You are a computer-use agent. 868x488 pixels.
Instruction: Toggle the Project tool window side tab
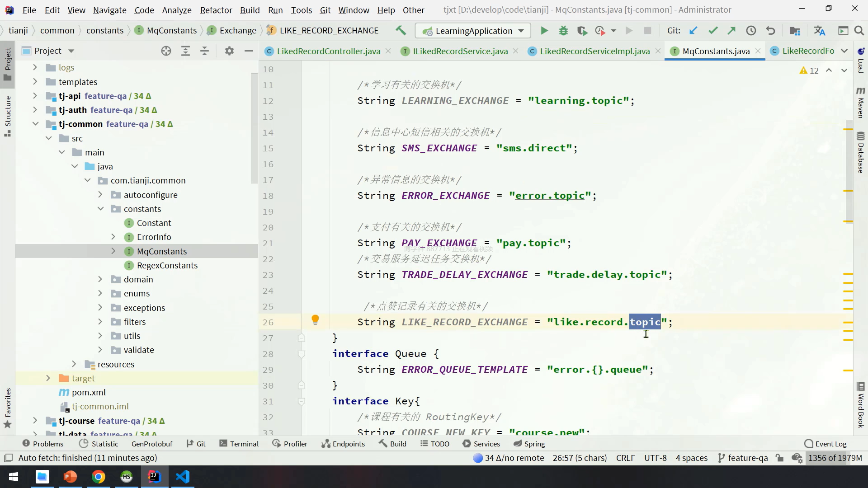click(x=8, y=63)
